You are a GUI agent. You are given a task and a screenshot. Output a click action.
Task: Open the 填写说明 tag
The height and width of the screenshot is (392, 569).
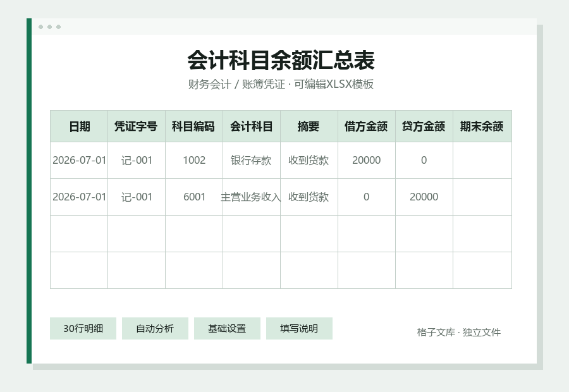click(x=299, y=329)
